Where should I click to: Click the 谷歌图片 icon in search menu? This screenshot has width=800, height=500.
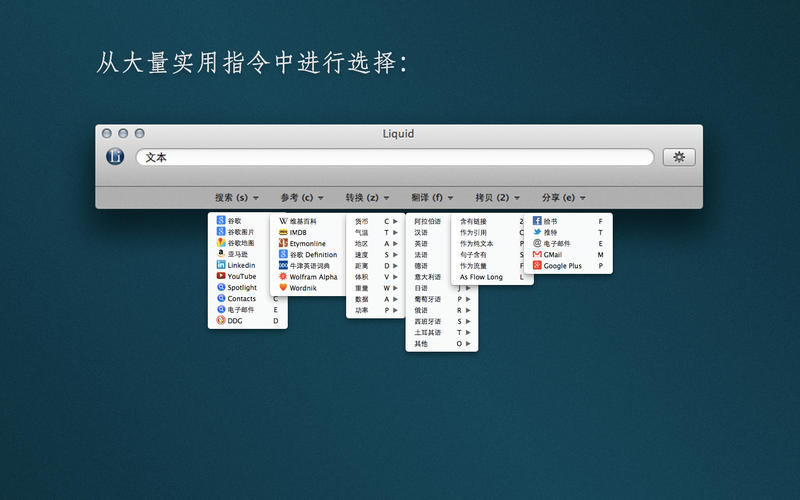(221, 232)
